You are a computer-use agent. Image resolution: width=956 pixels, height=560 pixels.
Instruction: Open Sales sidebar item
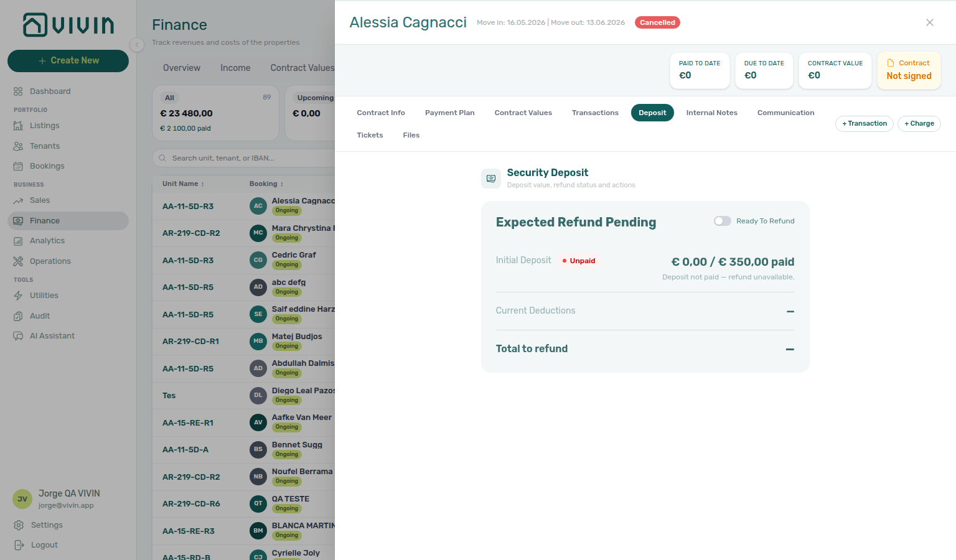68,200
